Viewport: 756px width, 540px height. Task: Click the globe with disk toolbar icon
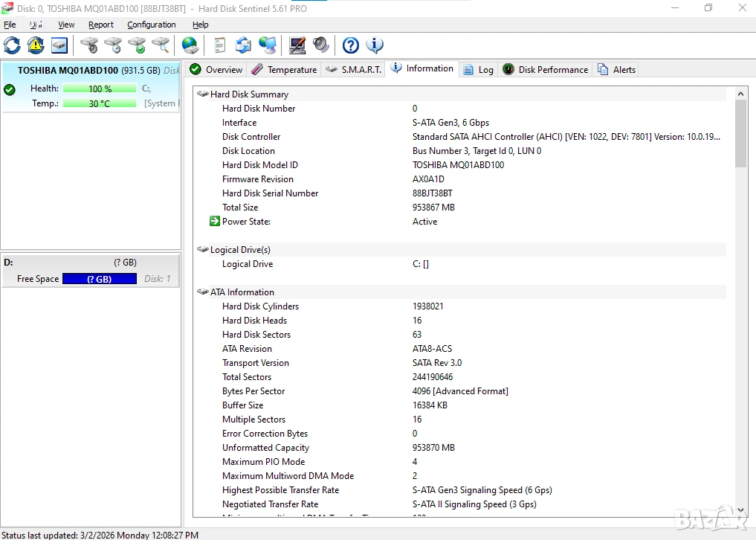[190, 45]
